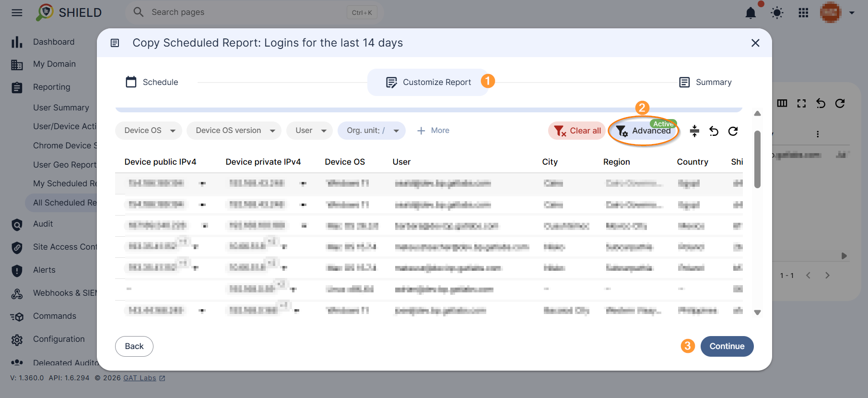Open the User filter dropdown
The image size is (868, 398).
coord(310,131)
